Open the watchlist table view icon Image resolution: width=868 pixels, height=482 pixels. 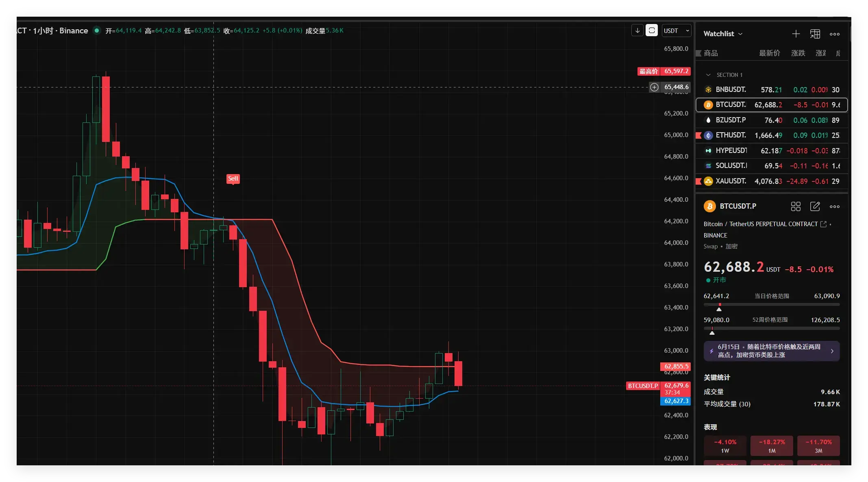[815, 34]
